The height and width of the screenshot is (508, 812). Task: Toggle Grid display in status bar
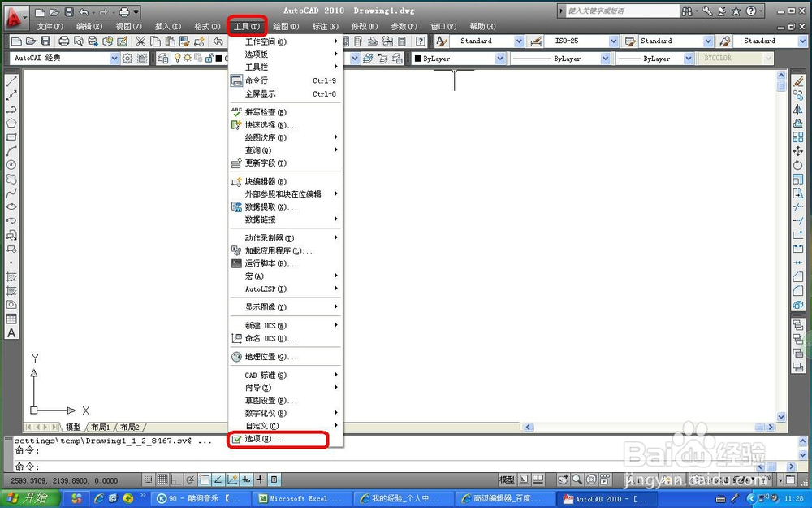162,480
